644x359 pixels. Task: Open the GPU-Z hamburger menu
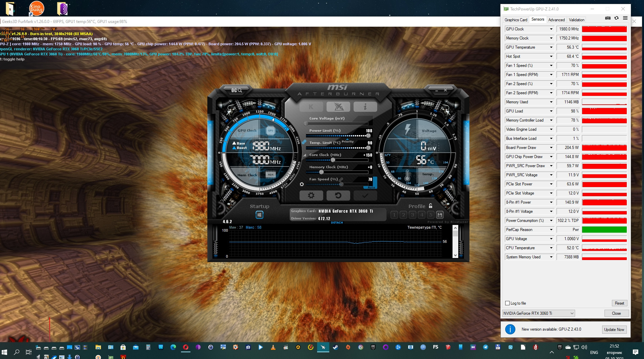pos(625,18)
